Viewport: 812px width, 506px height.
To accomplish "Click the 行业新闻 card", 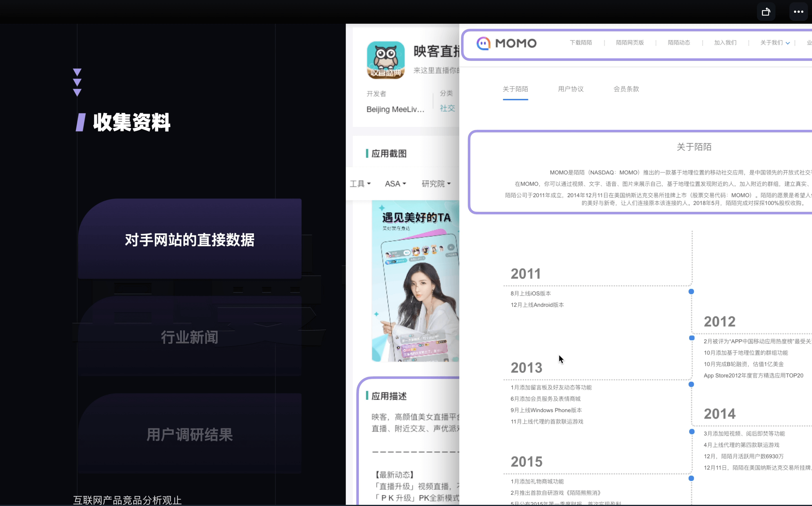I will click(x=190, y=336).
